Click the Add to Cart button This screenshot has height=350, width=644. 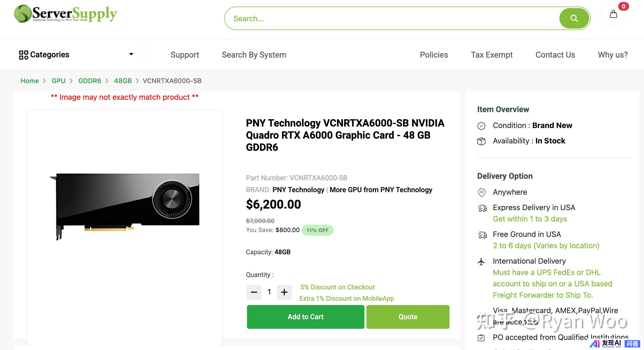305,317
